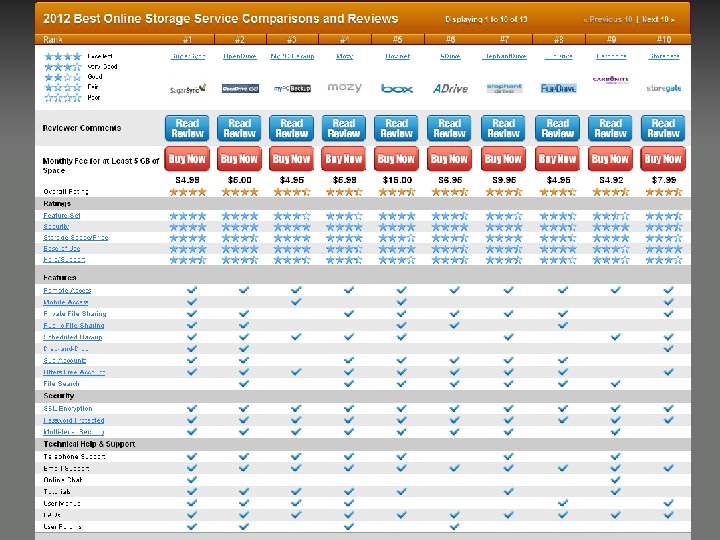Click the $4.99 monthly fee value
Viewport: 720px width, 540px height.
187,180
